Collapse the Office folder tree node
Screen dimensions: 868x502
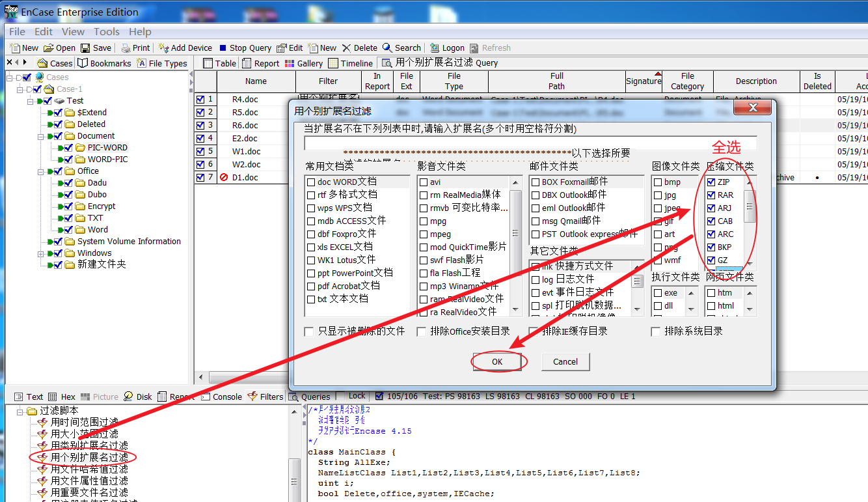[x=41, y=171]
